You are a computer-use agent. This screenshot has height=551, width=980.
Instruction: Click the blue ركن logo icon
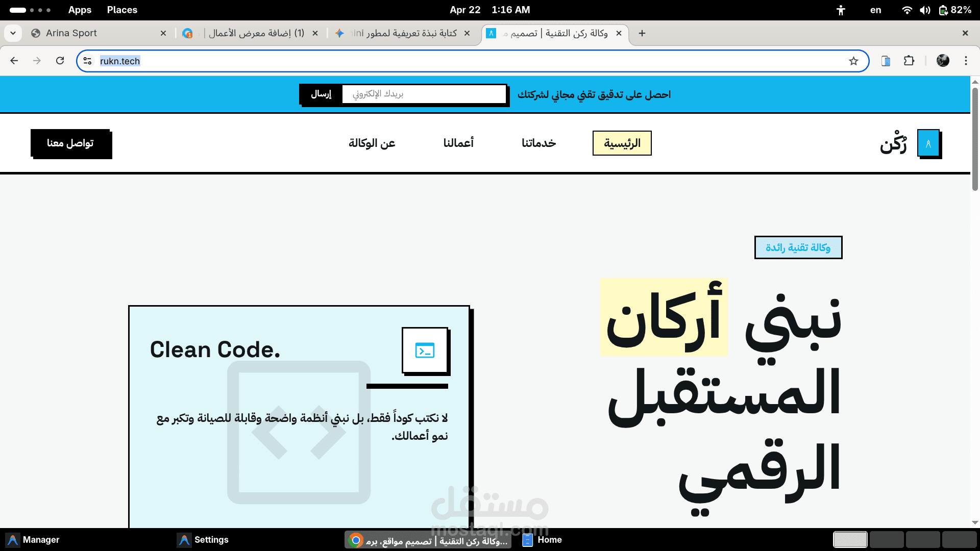tap(928, 143)
